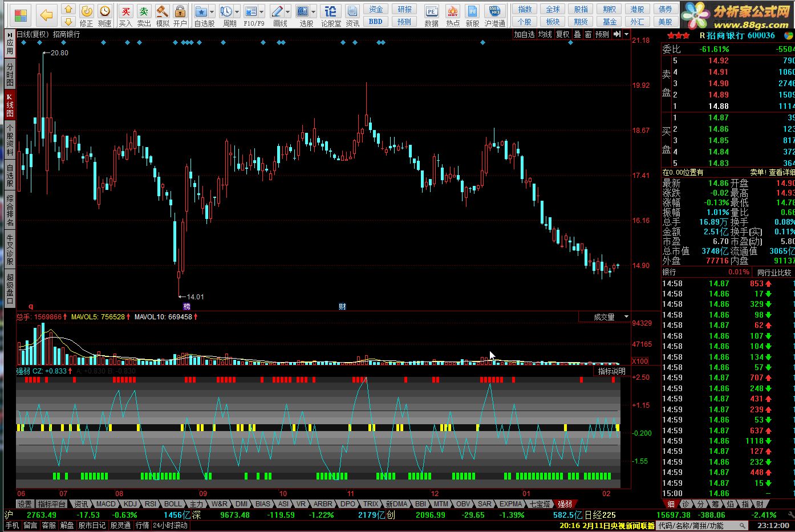Click the BBD button
Image resolution: width=795 pixels, height=532 pixels.
click(376, 22)
